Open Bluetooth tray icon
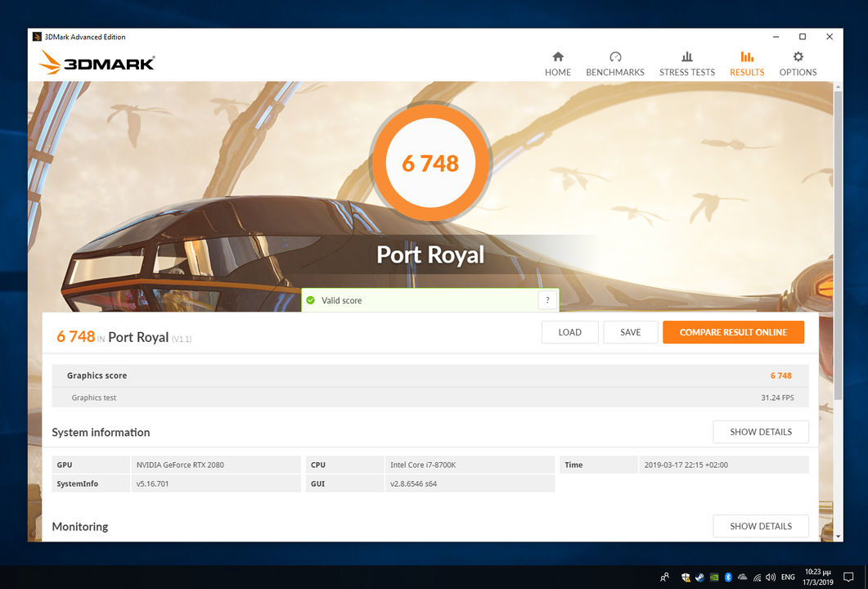The width and height of the screenshot is (868, 589). tap(728, 578)
